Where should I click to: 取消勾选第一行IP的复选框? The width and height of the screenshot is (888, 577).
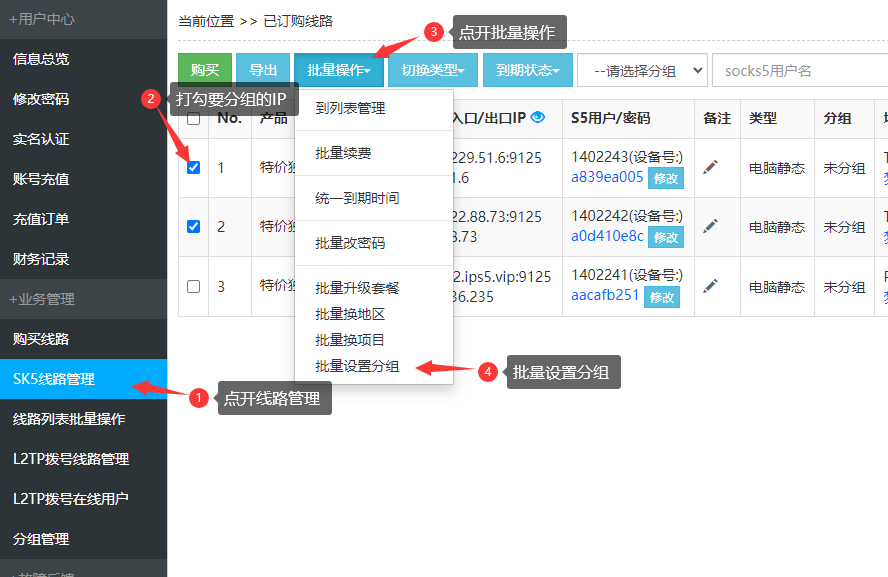(x=193, y=170)
